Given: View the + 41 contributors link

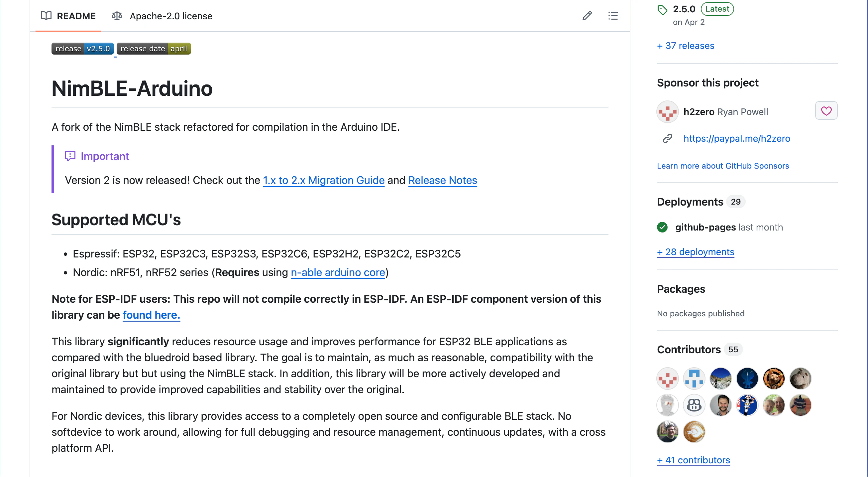Looking at the screenshot, I should click(x=694, y=460).
